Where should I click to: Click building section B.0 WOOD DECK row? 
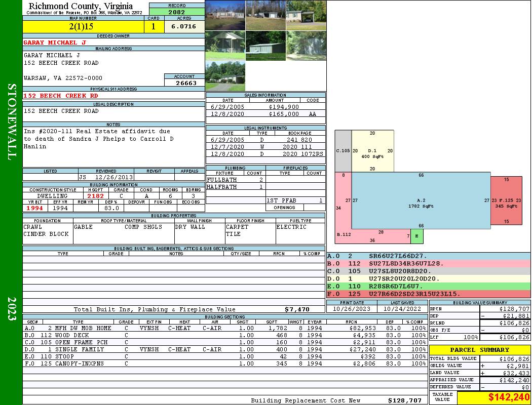coord(225,335)
